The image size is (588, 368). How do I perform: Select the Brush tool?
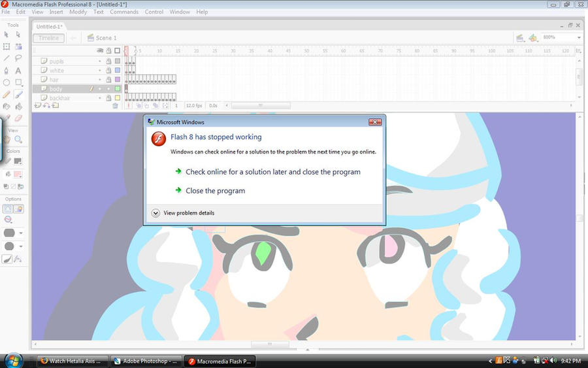18,95
